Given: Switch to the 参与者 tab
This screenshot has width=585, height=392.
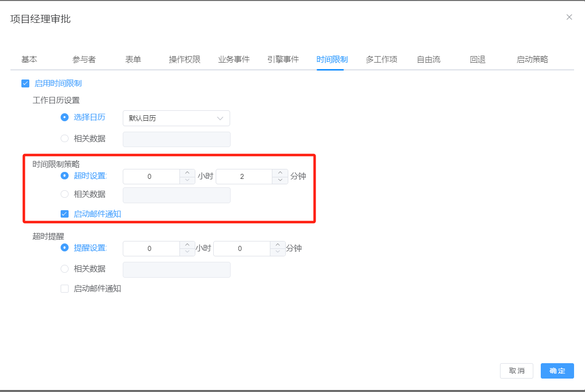Looking at the screenshot, I should 84,60.
